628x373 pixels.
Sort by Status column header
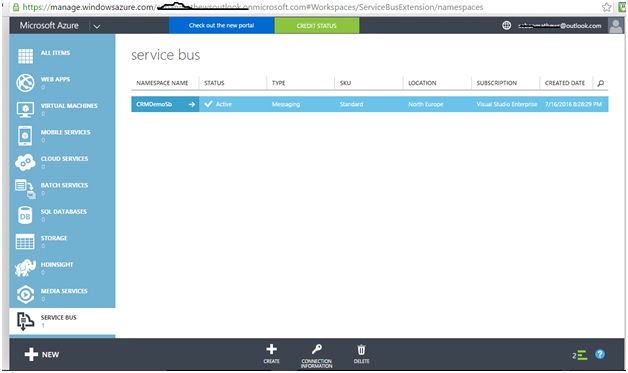pyautogui.click(x=214, y=83)
